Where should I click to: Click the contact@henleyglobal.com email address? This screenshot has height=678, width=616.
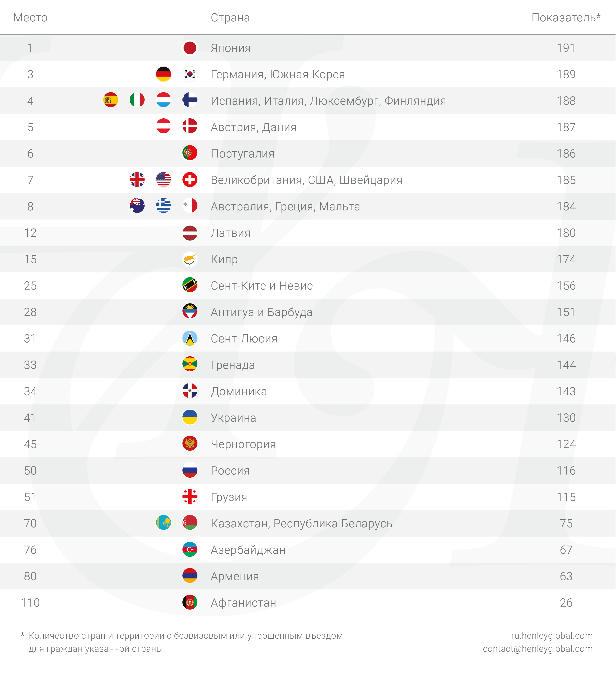pos(538,649)
